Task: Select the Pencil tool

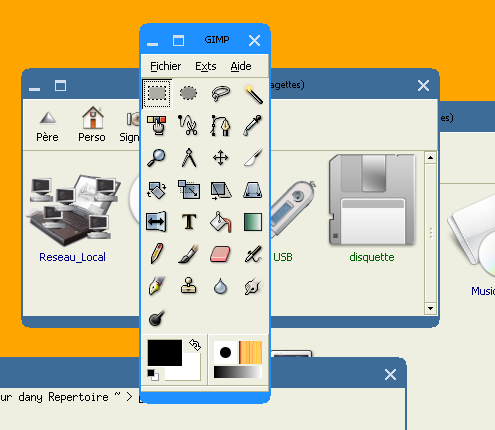Action: [156, 254]
